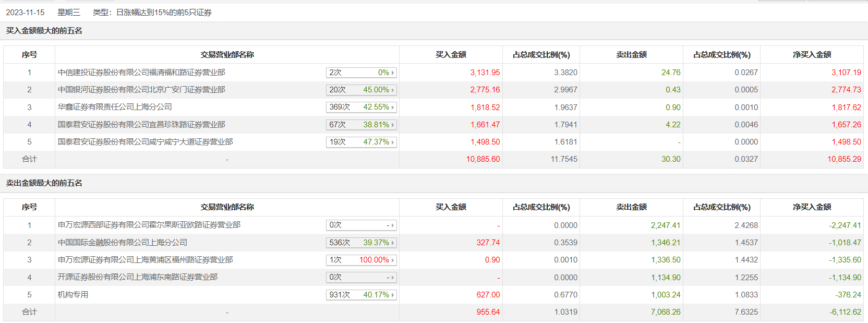
Task: Open 申万宏源上海黄浦区福州路营业部 link
Action: [x=145, y=260]
